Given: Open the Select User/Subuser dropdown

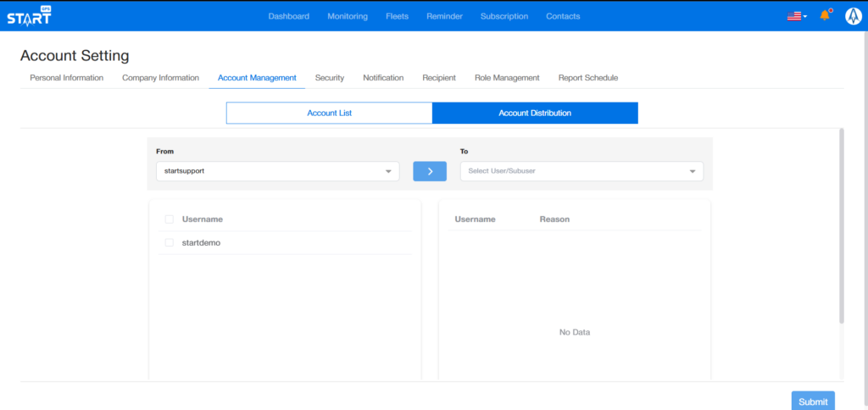Looking at the screenshot, I should coord(581,171).
